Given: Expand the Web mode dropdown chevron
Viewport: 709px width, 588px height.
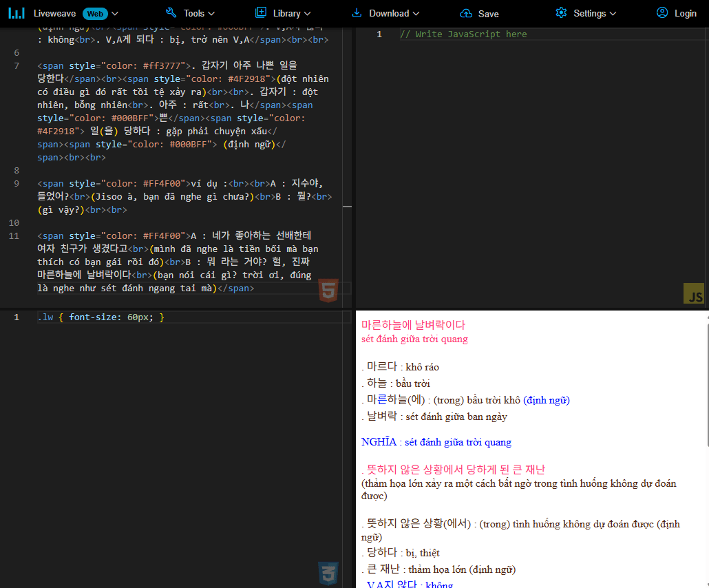Looking at the screenshot, I should click(x=115, y=13).
